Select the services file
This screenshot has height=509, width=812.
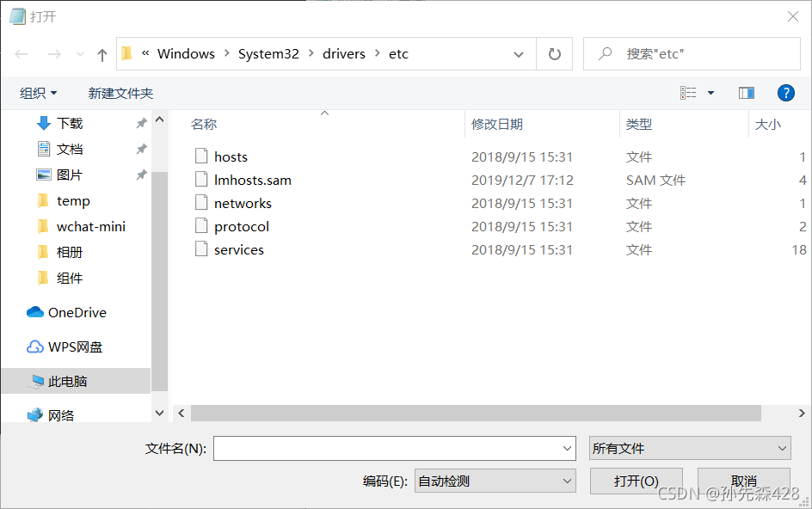(239, 250)
